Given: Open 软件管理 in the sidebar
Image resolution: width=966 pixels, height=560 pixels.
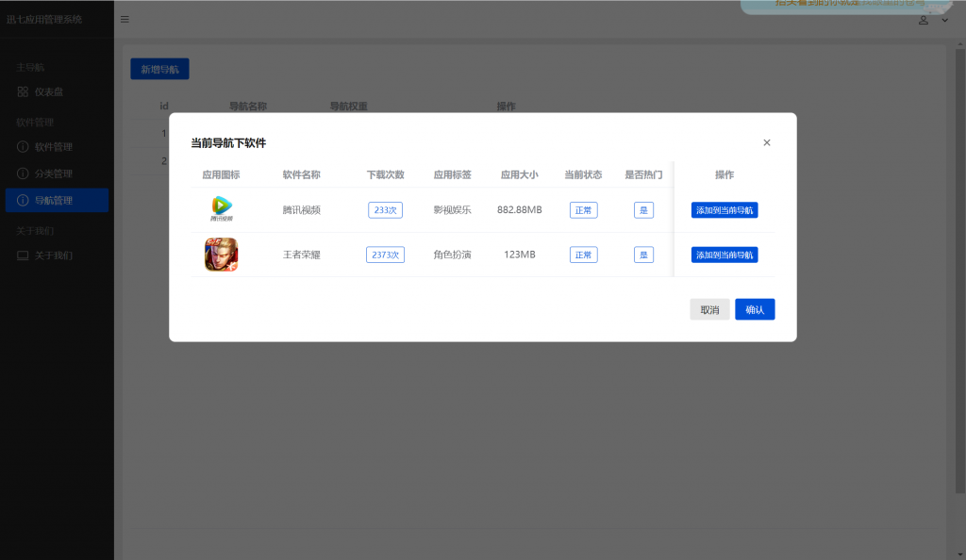Looking at the screenshot, I should pos(57,147).
